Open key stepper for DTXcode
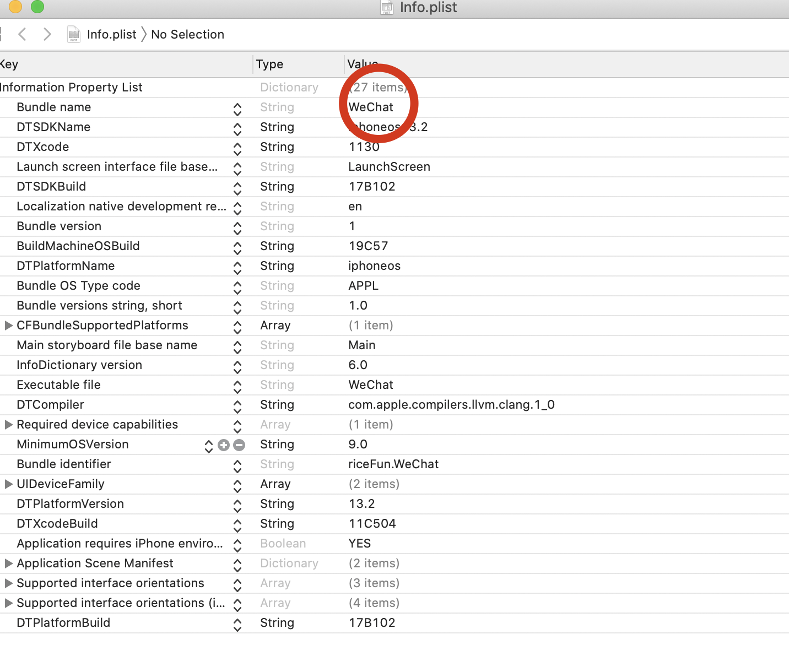The image size is (789, 672). coord(237,149)
